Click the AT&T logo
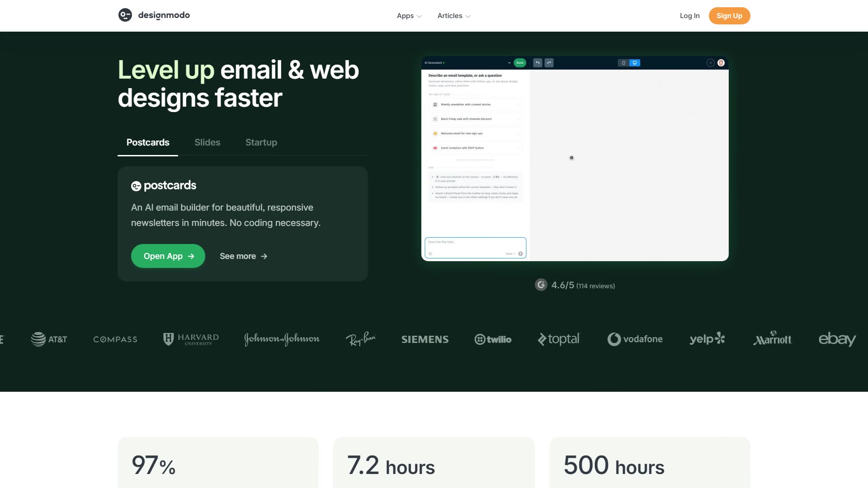This screenshot has height=488, width=868. point(49,339)
